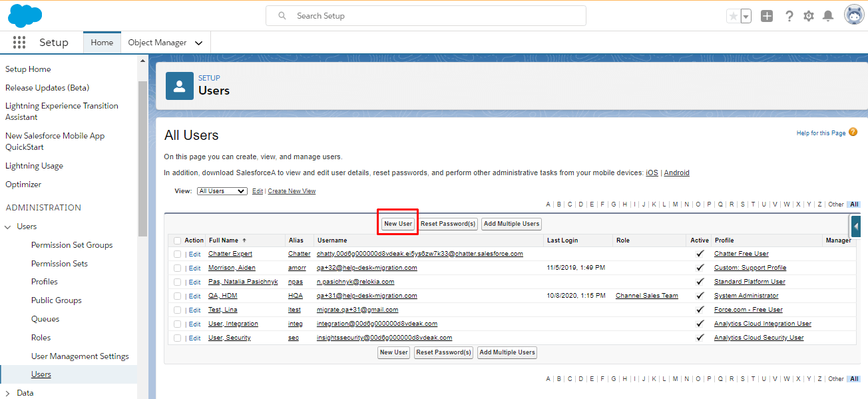
Task: Open the System Administrator profile link
Action: [x=746, y=296]
